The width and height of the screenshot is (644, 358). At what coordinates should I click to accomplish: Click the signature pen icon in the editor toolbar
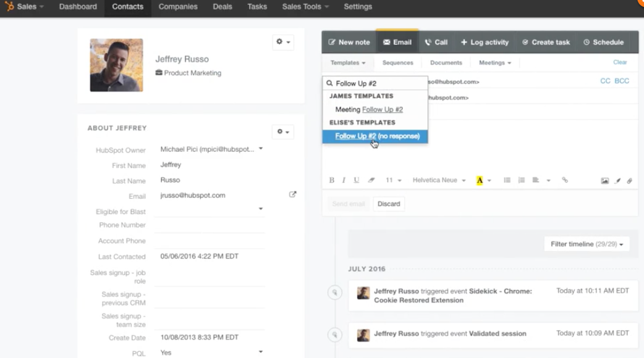(617, 180)
